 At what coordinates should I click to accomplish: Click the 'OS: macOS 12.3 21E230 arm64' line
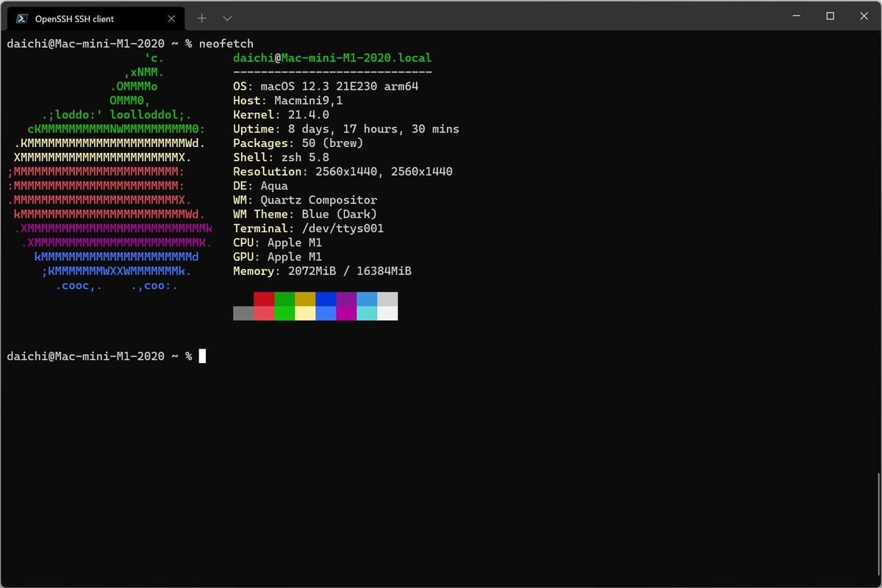tap(326, 87)
